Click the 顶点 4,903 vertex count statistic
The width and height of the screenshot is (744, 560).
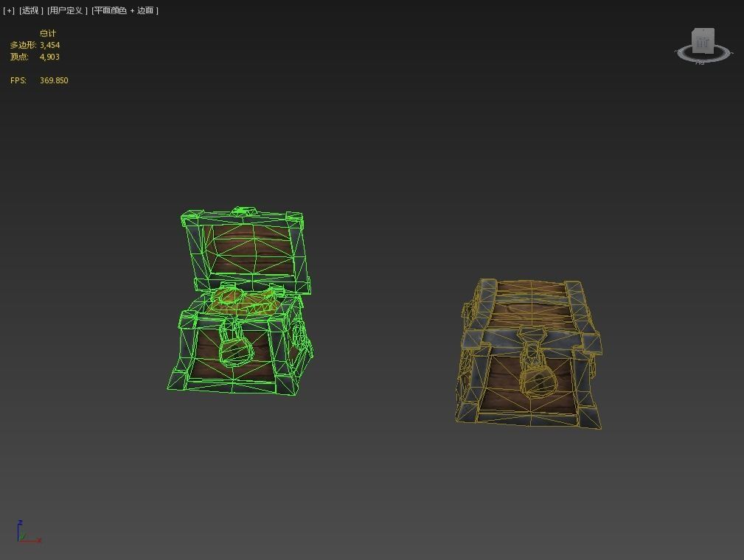(x=35, y=57)
